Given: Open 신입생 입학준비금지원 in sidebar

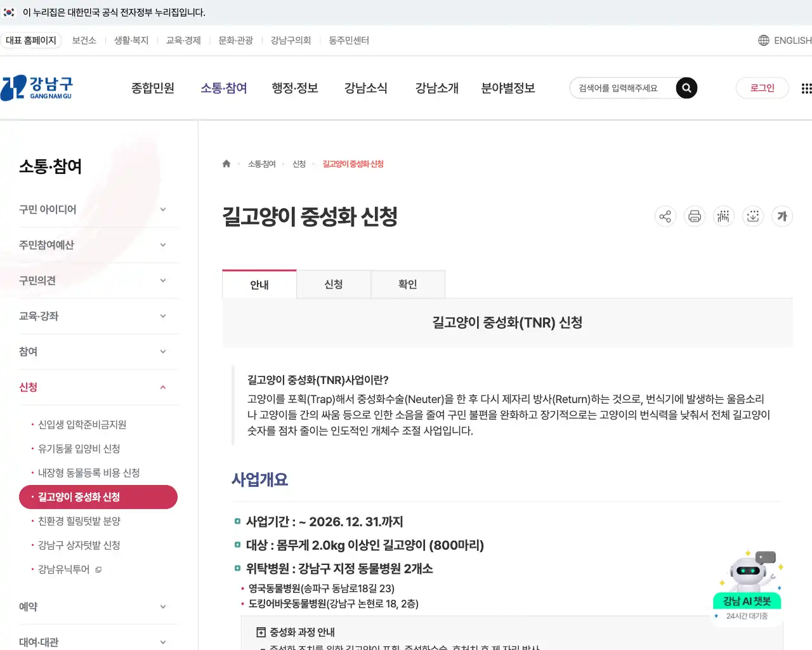Looking at the screenshot, I should tap(82, 425).
